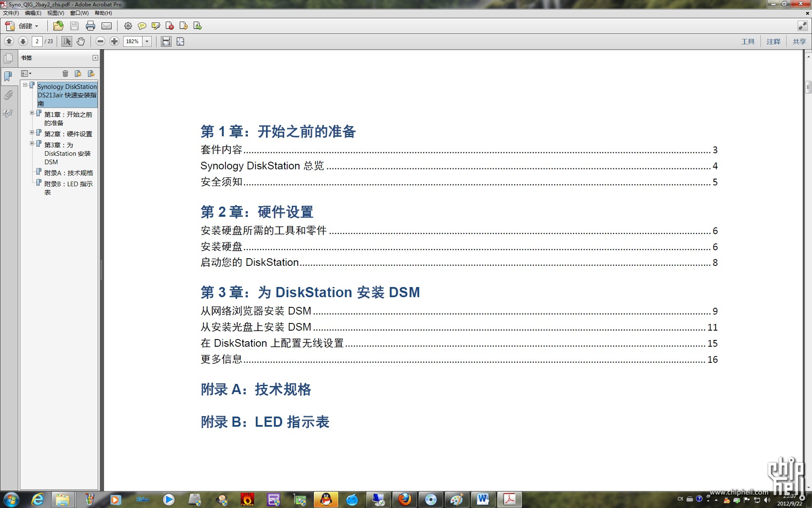Image resolution: width=812 pixels, height=508 pixels.
Task: Click the Save floppy disk icon
Action: (x=74, y=26)
